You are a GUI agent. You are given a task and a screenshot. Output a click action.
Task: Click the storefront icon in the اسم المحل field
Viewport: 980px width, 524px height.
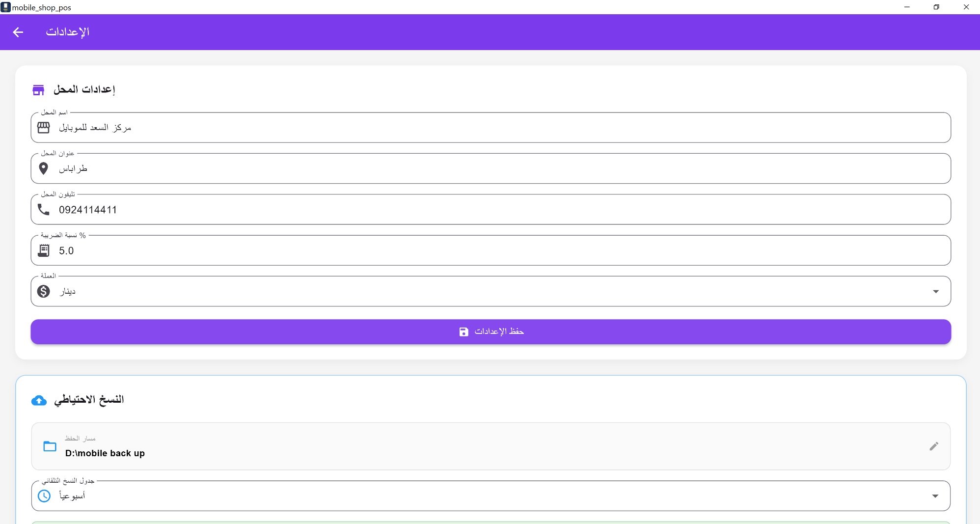pyautogui.click(x=44, y=128)
